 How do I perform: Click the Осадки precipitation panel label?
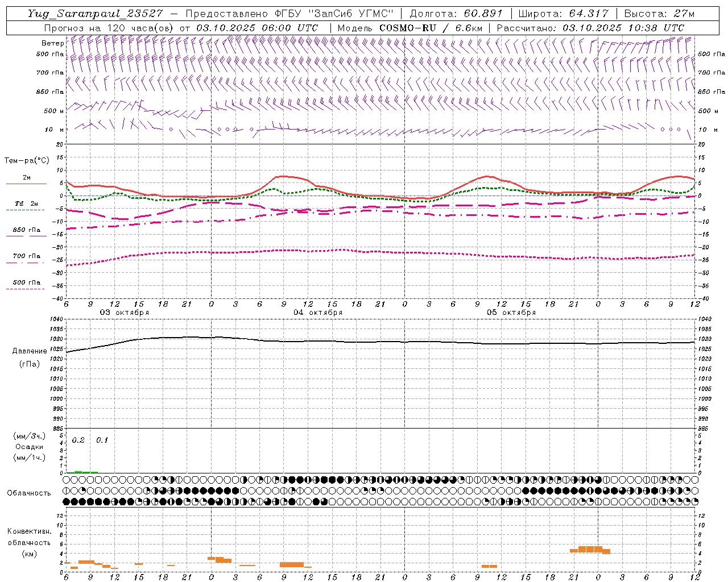[x=30, y=447]
